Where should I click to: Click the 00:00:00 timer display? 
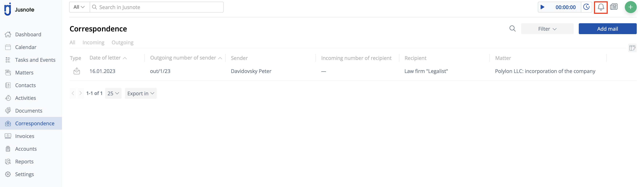(566, 7)
